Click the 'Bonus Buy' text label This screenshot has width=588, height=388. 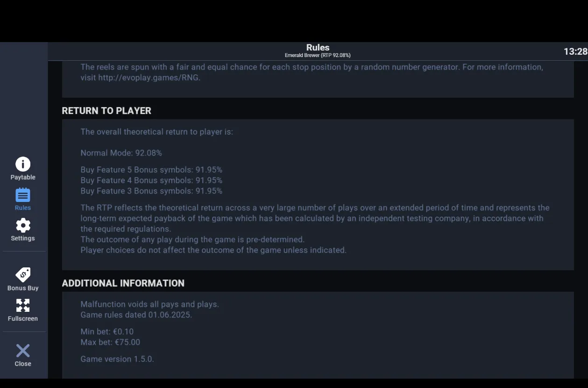coord(23,288)
